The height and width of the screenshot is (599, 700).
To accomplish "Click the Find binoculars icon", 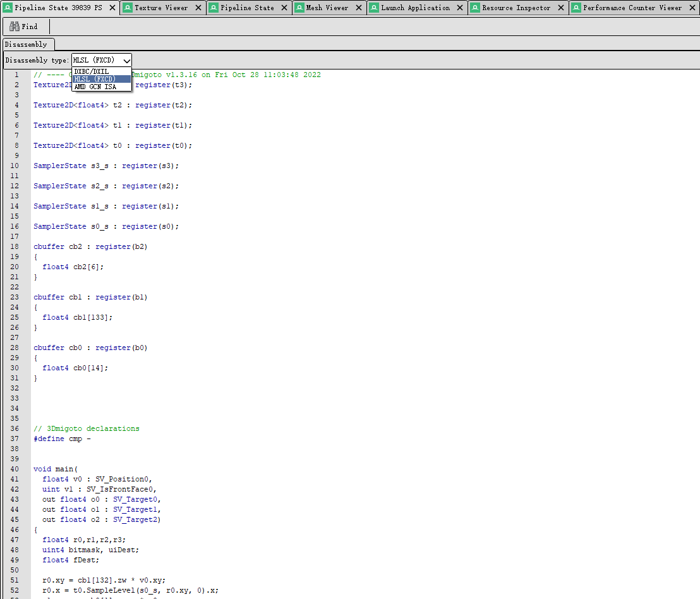I will coord(15,27).
